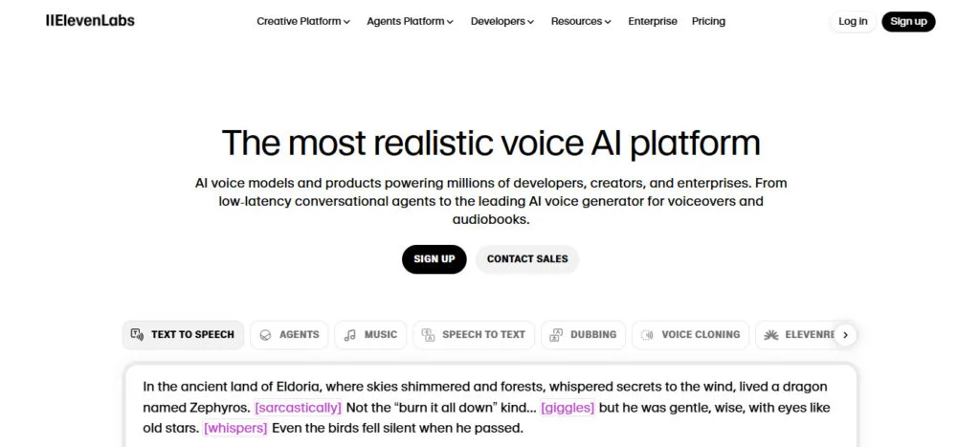
Task: Go to the Enterprise page
Action: pos(653,21)
